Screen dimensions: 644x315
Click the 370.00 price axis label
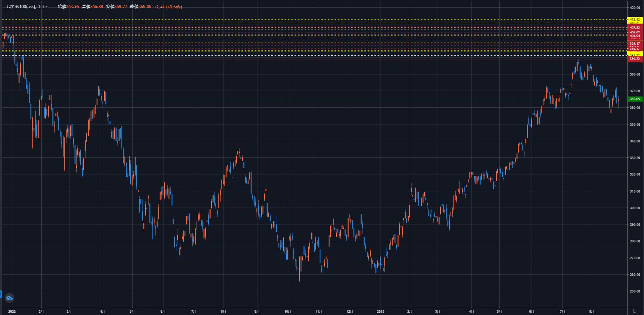tap(635, 91)
